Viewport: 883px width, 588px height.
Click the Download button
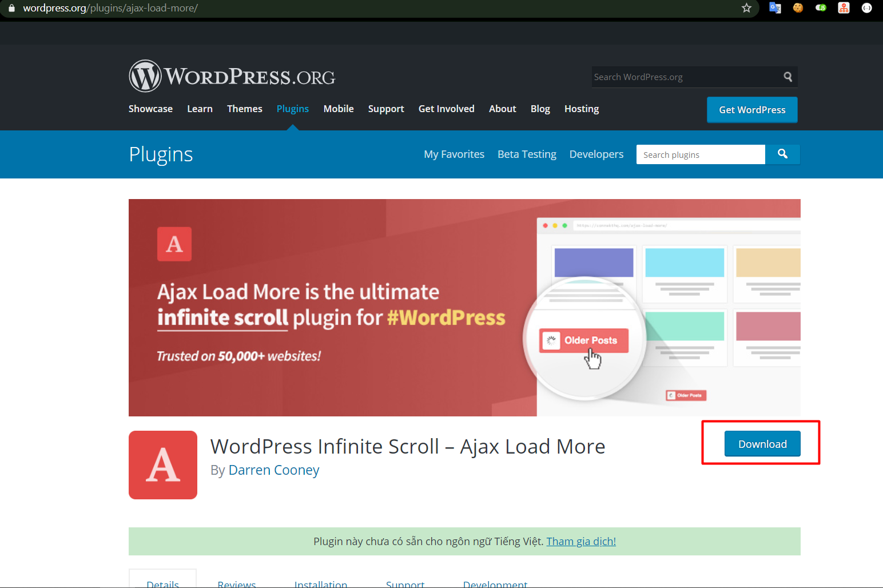pyautogui.click(x=762, y=443)
